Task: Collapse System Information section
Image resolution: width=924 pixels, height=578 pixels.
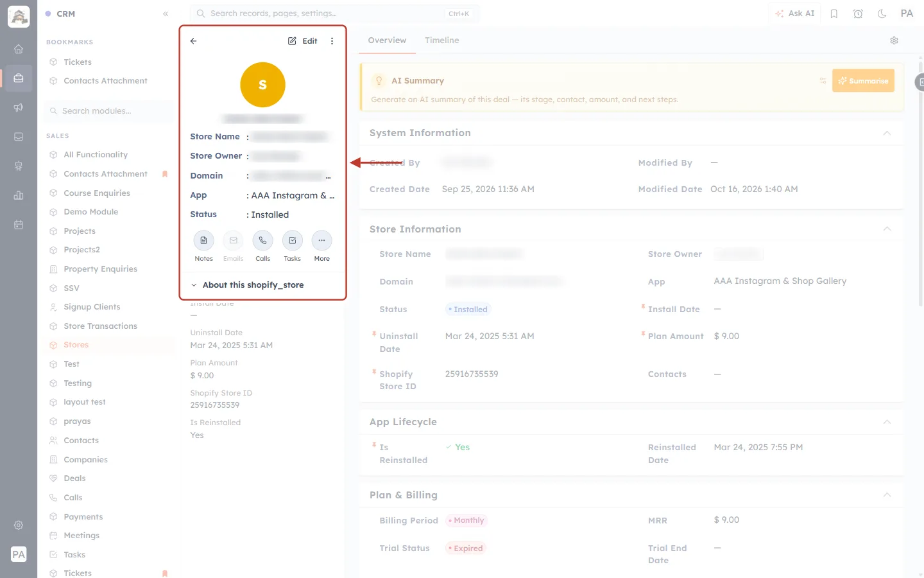Action: coord(887,133)
